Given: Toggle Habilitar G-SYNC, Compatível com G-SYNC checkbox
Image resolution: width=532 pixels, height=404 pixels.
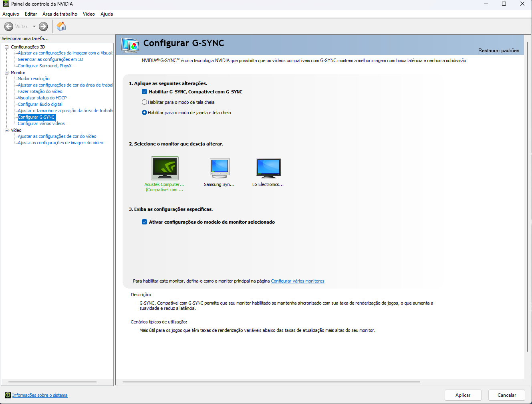Looking at the screenshot, I should (x=145, y=92).
